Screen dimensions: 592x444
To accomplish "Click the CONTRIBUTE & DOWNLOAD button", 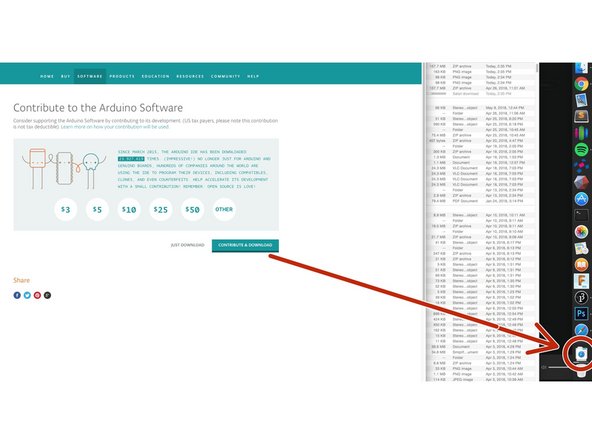I will point(245,245).
